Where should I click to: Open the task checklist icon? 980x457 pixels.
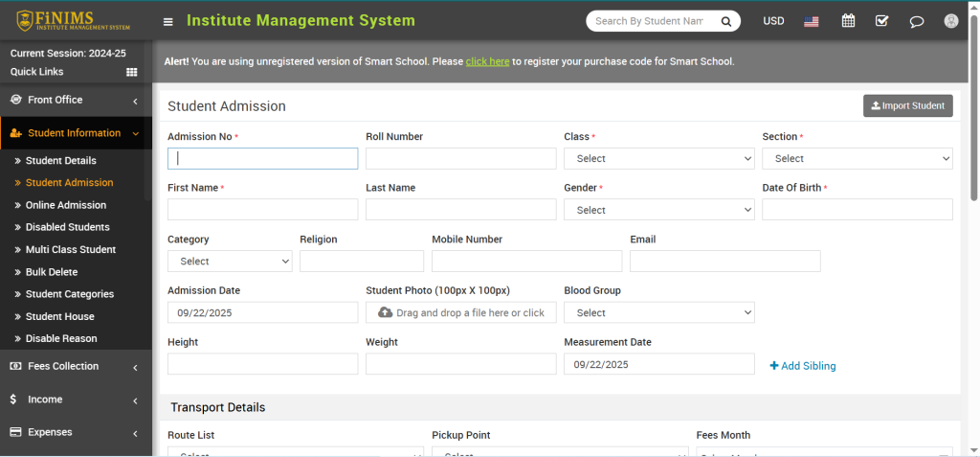(881, 21)
